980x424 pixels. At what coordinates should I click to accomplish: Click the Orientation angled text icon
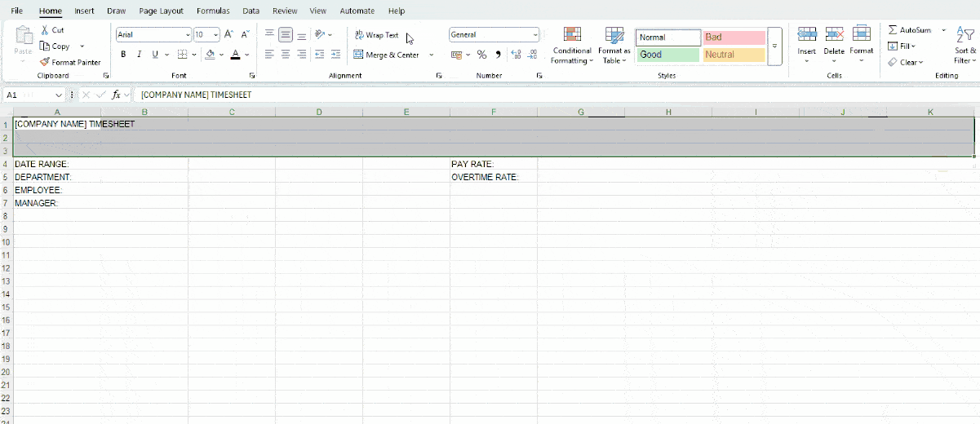321,34
